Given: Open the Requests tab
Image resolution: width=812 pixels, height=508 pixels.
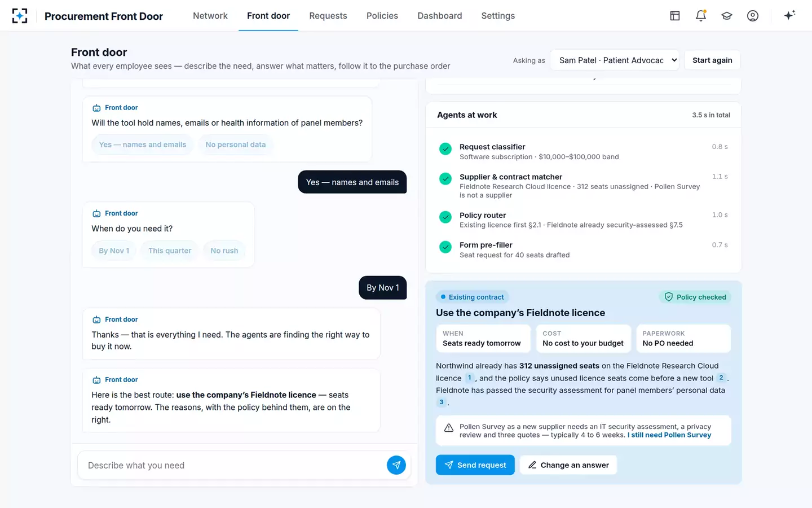Looking at the screenshot, I should pyautogui.click(x=328, y=16).
